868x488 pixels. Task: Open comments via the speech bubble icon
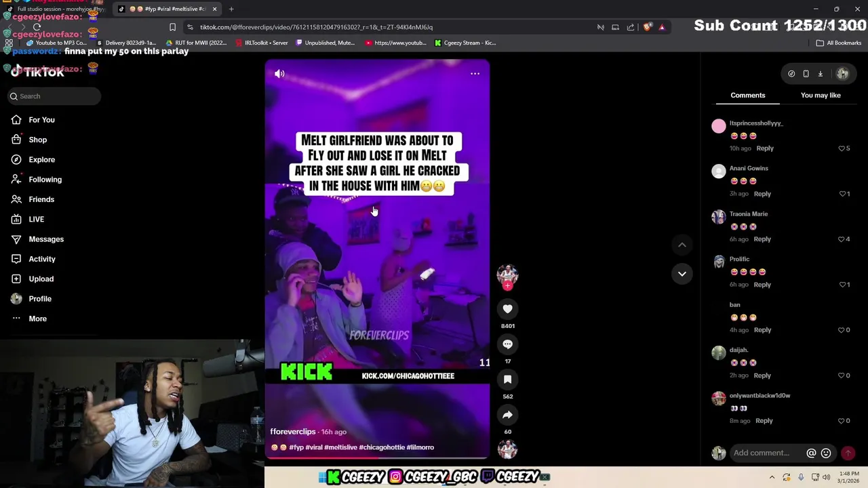(x=507, y=344)
